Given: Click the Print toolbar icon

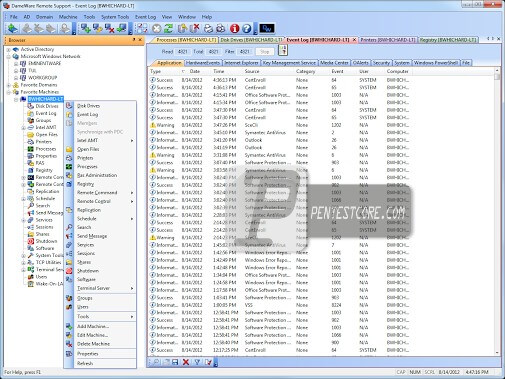Looking at the screenshot, I should 208,29.
